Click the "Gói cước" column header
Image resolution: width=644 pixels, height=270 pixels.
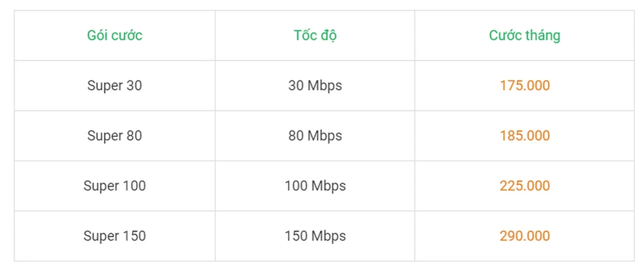click(x=115, y=35)
